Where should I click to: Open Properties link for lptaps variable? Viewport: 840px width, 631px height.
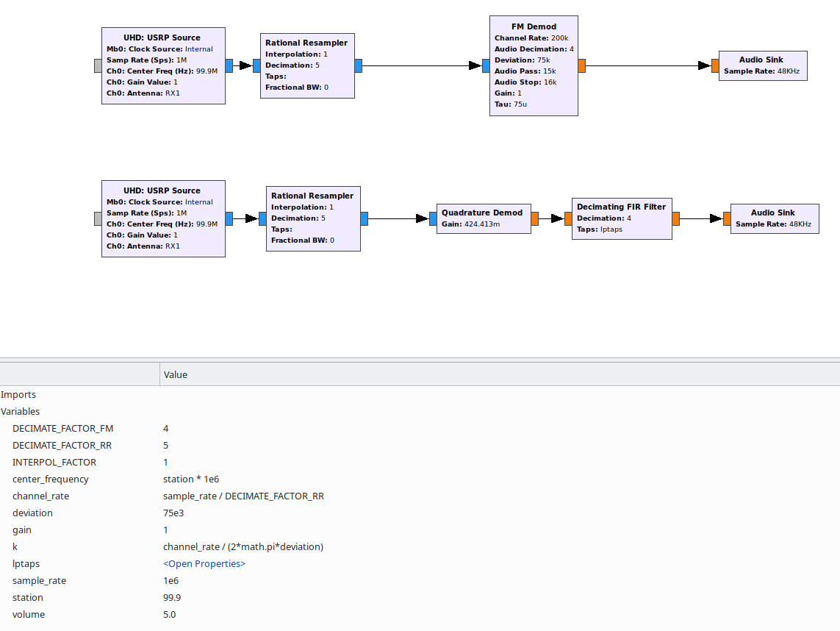[x=204, y=564]
